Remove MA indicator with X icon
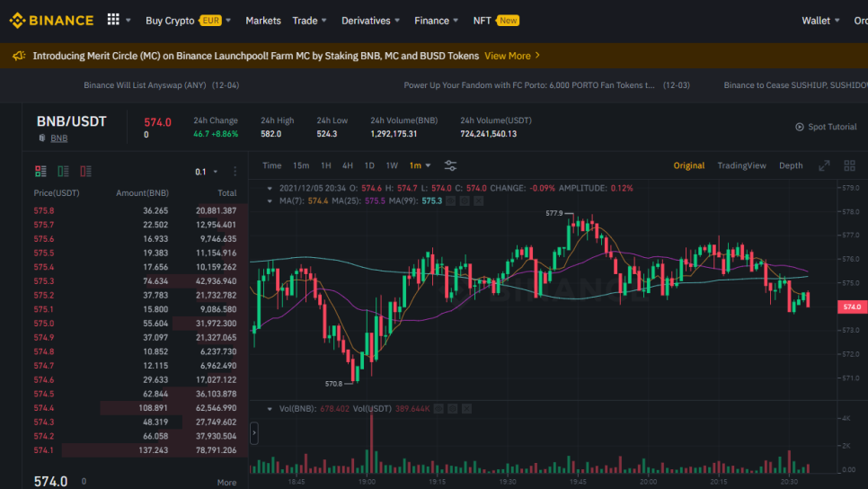 [479, 201]
